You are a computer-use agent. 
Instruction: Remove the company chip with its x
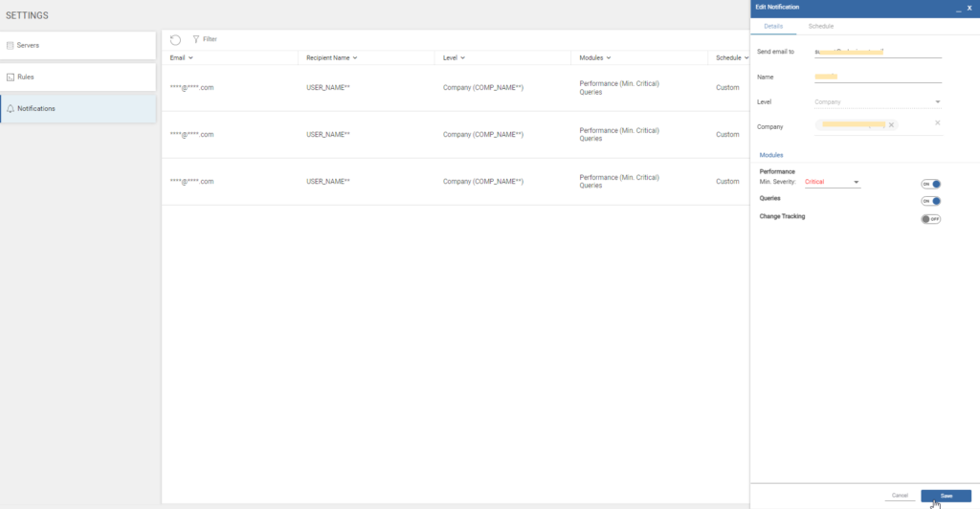point(891,125)
